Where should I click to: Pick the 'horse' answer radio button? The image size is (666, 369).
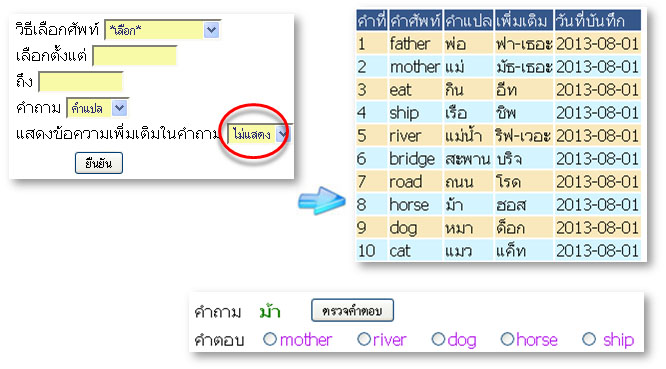(x=507, y=339)
